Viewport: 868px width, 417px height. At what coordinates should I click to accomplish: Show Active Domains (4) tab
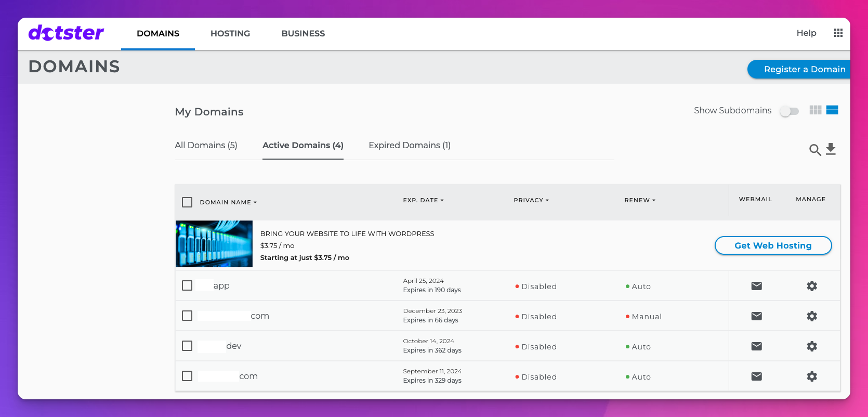click(303, 145)
